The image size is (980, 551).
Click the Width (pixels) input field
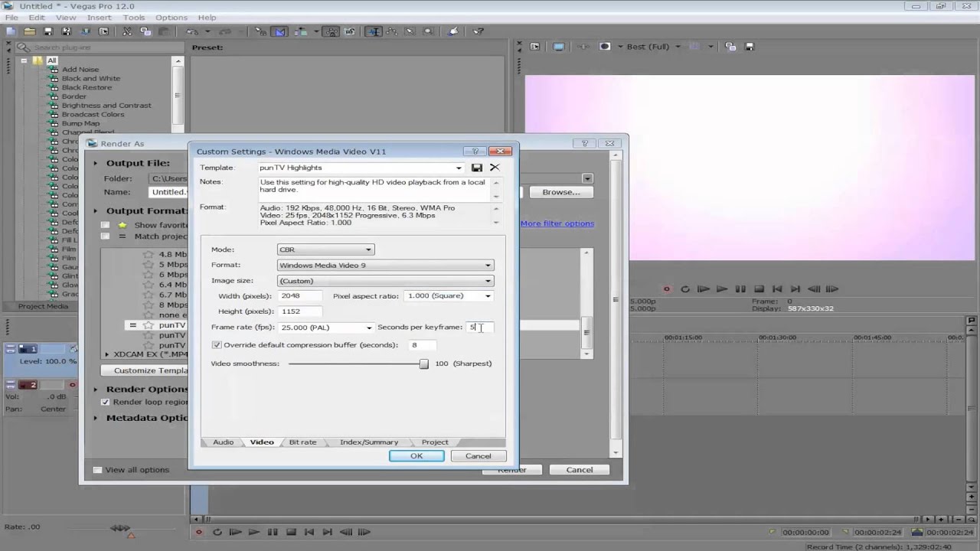click(x=300, y=295)
